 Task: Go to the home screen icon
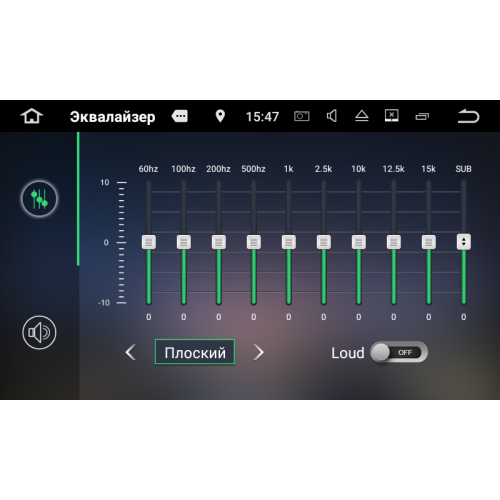(32, 116)
